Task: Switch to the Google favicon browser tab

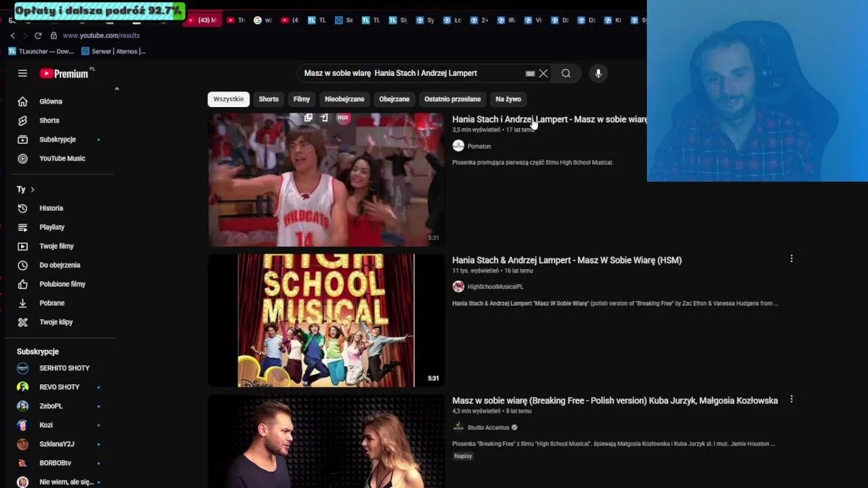Action: coord(262,20)
